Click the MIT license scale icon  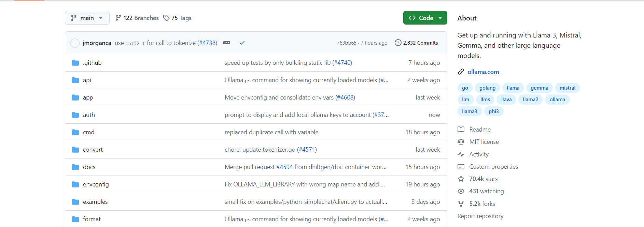pos(461,142)
